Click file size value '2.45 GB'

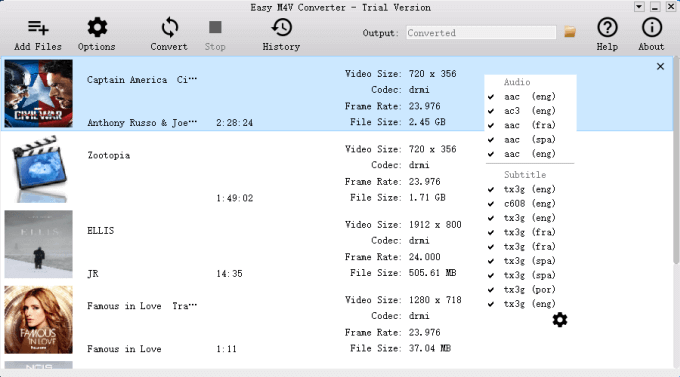(427, 122)
